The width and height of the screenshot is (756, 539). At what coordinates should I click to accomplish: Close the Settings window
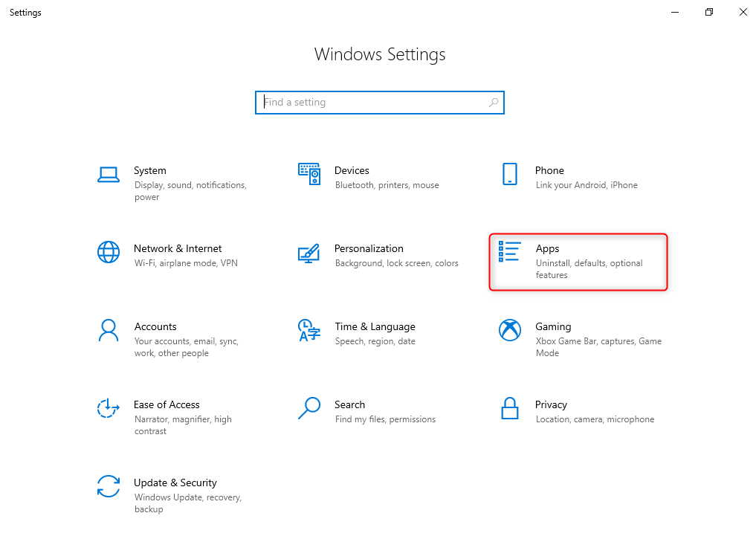(743, 12)
